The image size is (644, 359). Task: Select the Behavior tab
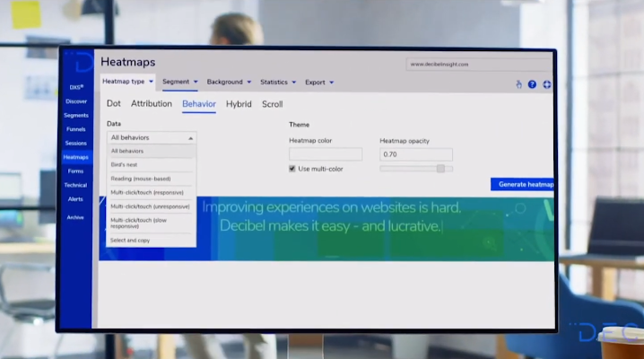[x=199, y=104]
